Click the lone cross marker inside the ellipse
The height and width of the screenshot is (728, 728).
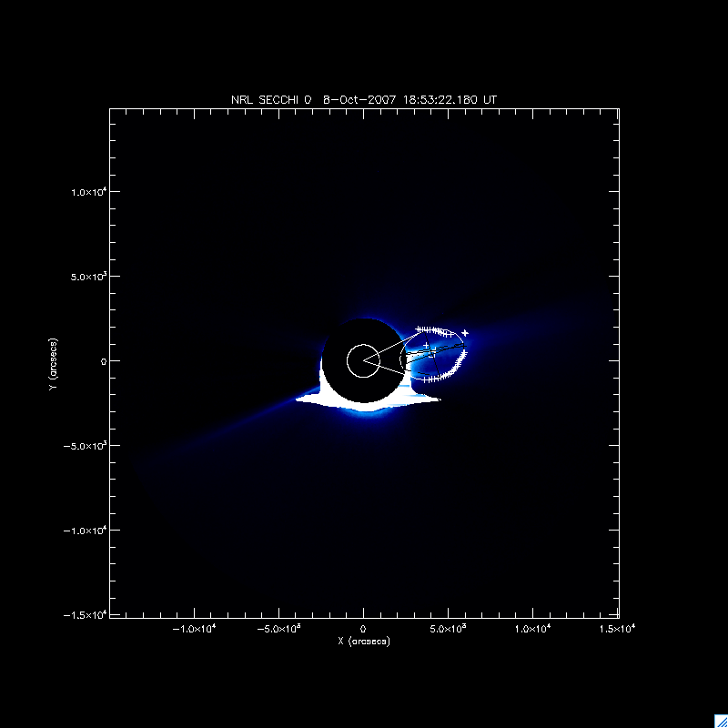(x=426, y=346)
